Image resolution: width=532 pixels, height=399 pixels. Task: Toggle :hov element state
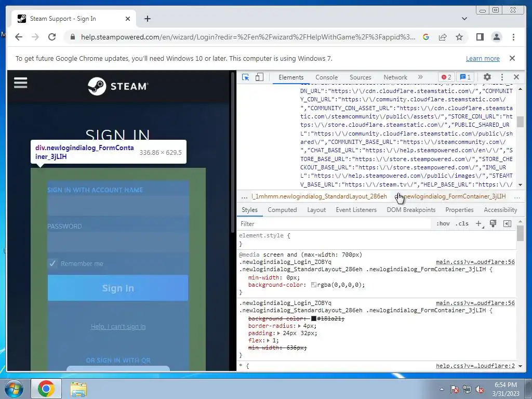[443, 223]
